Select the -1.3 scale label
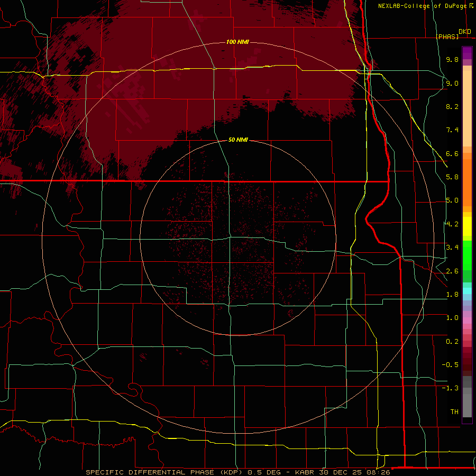476x476 pixels. click(450, 388)
